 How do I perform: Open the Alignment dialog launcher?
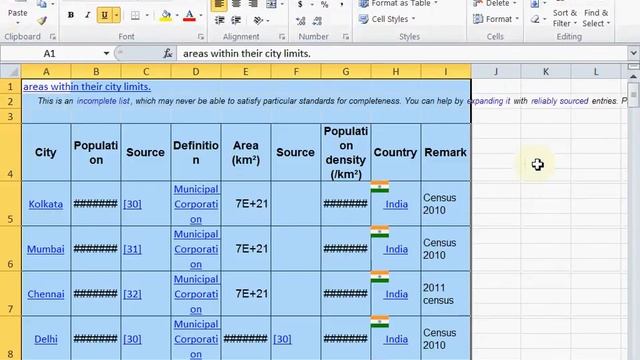pos(282,37)
